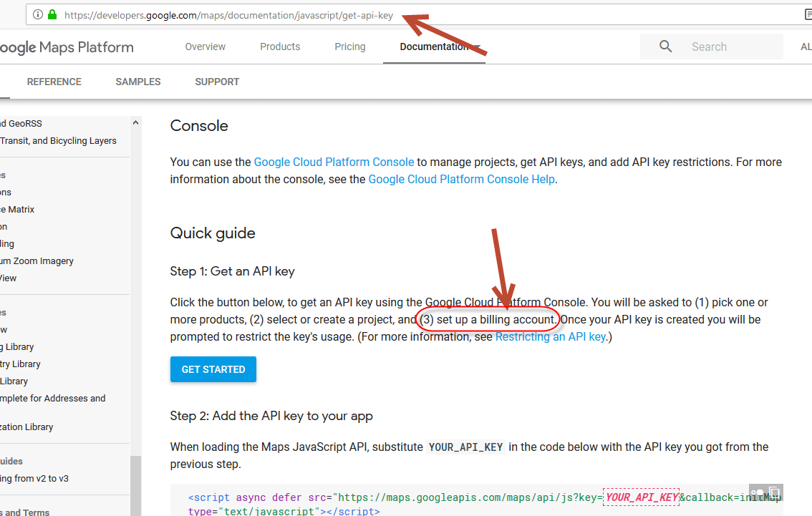Expand the Documentation dropdown menu

pos(477,47)
